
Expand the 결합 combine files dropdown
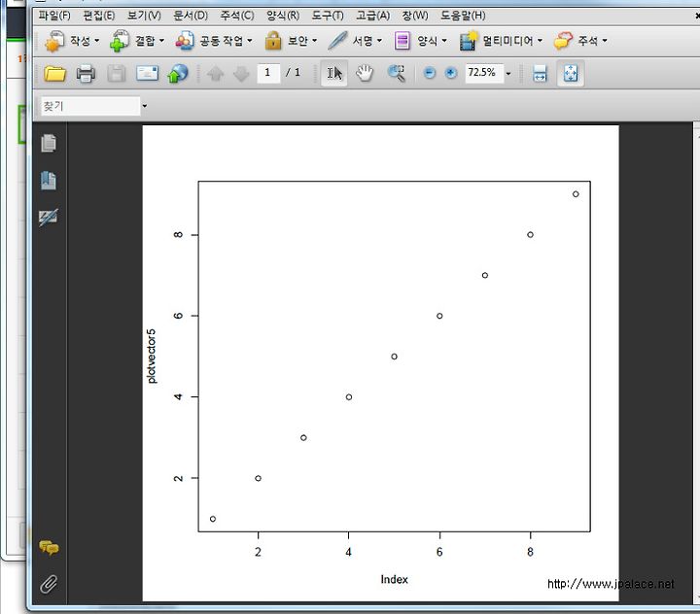[x=161, y=41]
